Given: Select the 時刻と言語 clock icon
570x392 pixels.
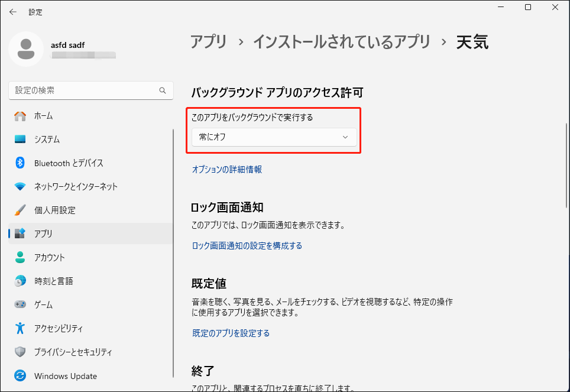Looking at the screenshot, I should (x=20, y=281).
